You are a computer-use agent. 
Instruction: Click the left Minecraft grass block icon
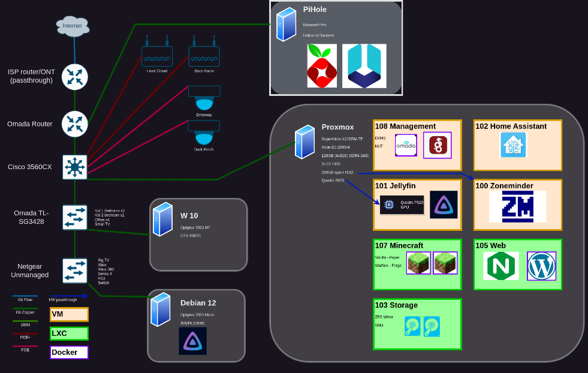coord(418,263)
